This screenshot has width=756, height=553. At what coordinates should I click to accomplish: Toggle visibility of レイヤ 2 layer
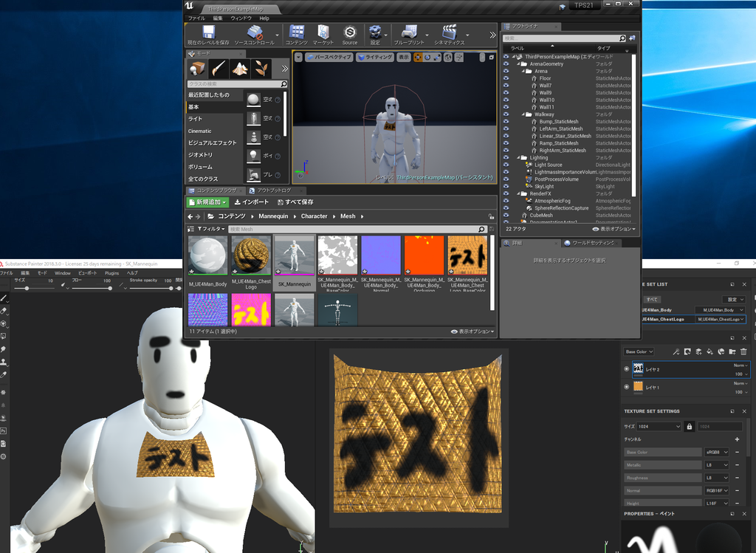click(x=627, y=369)
